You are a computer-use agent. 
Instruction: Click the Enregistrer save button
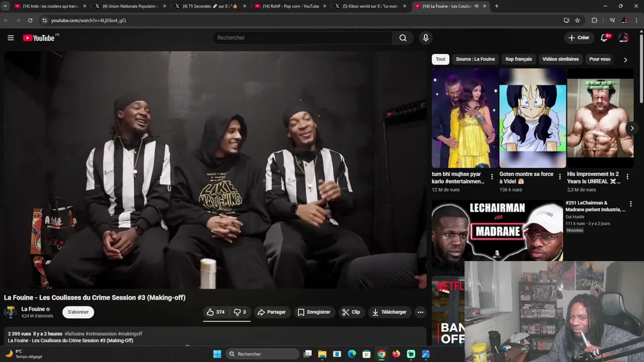click(x=314, y=312)
